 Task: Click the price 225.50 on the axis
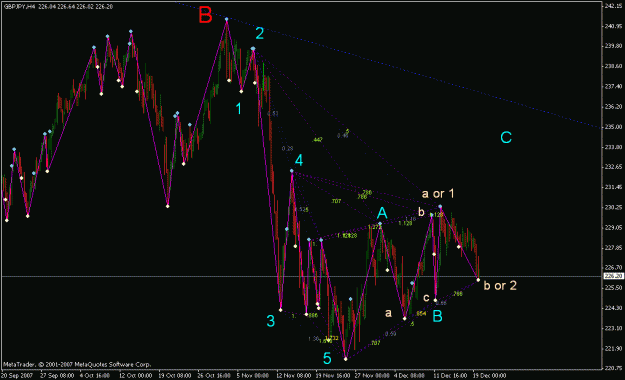pyautogui.click(x=614, y=287)
